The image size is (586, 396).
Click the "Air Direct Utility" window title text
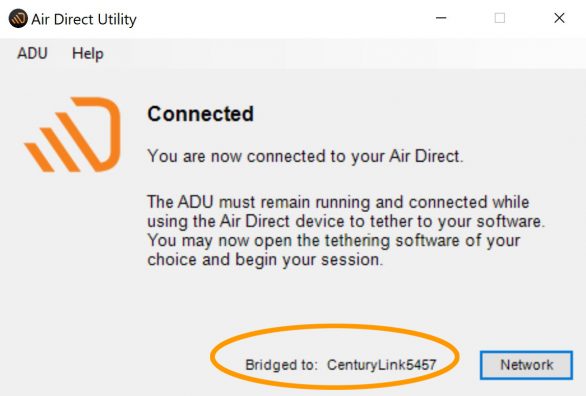[x=84, y=19]
